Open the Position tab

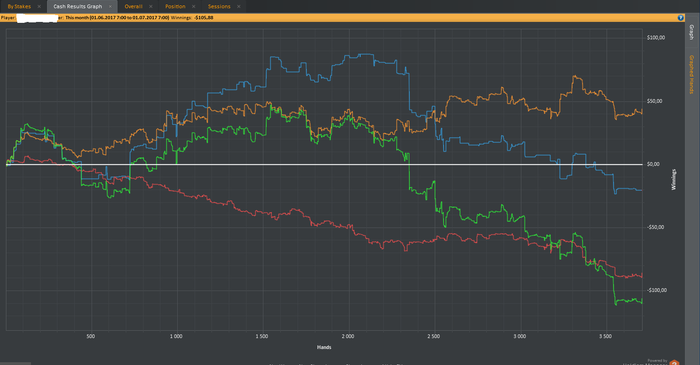(x=175, y=6)
